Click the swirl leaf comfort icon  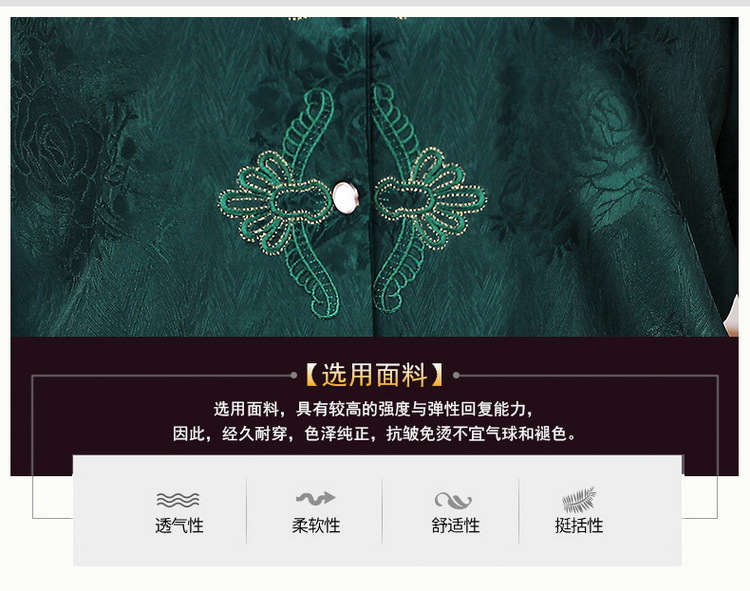pos(452,500)
